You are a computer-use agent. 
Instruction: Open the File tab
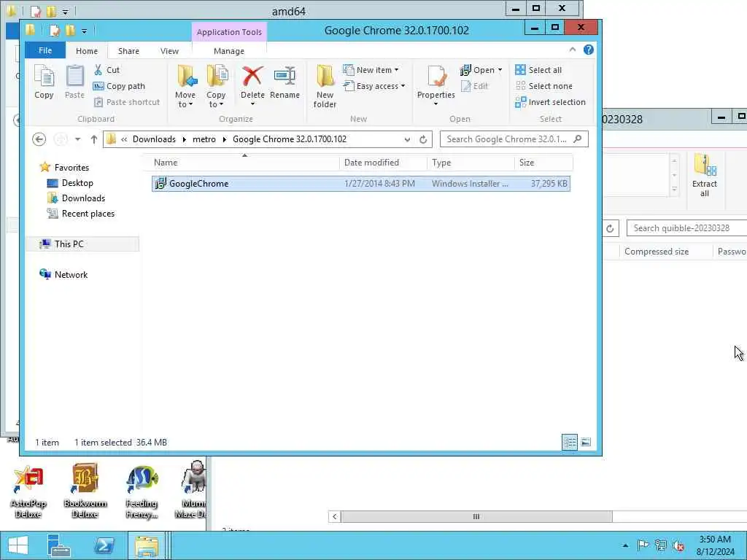point(45,50)
